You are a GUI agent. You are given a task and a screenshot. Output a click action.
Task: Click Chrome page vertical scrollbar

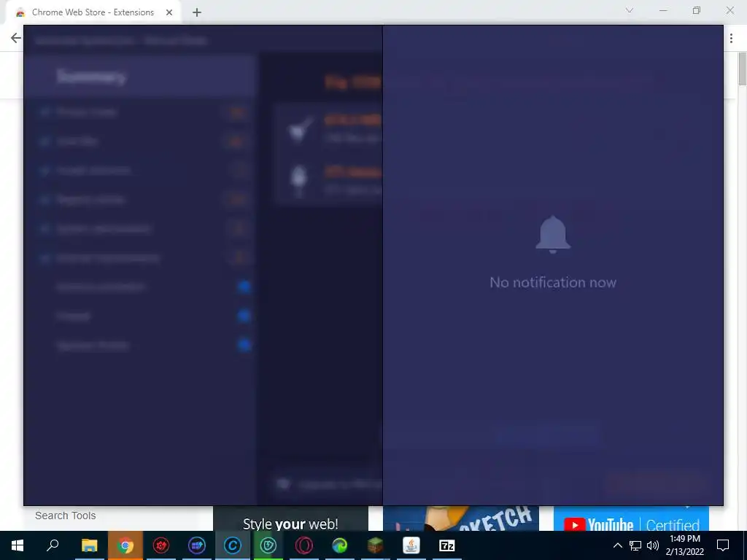coord(742,69)
